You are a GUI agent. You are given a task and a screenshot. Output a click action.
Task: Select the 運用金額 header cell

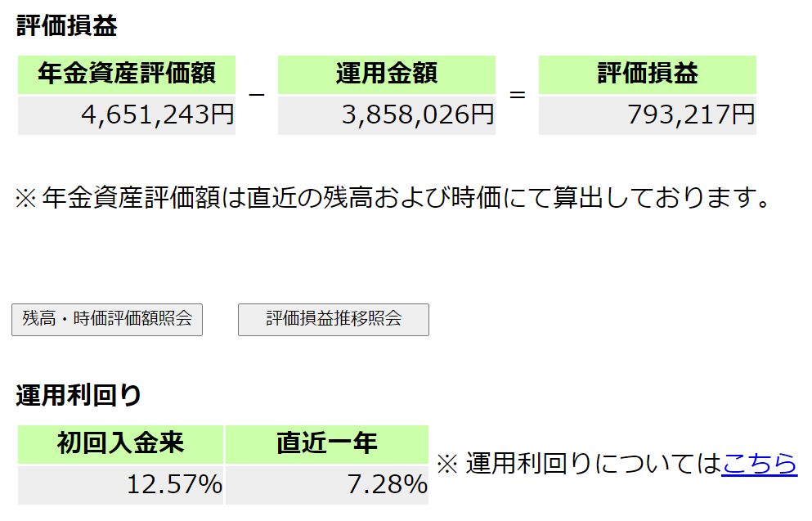click(386, 74)
